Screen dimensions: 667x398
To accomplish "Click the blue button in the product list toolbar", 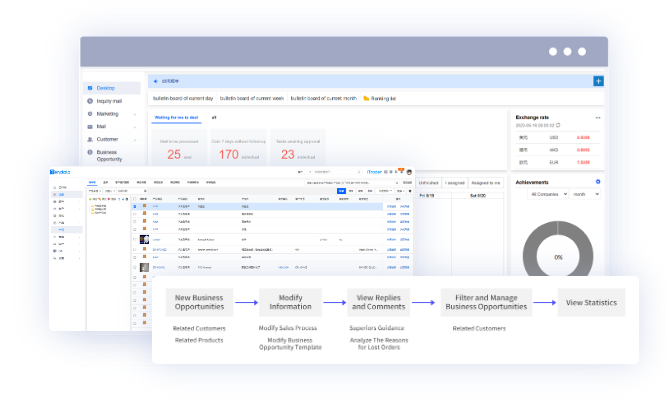I will point(341,191).
